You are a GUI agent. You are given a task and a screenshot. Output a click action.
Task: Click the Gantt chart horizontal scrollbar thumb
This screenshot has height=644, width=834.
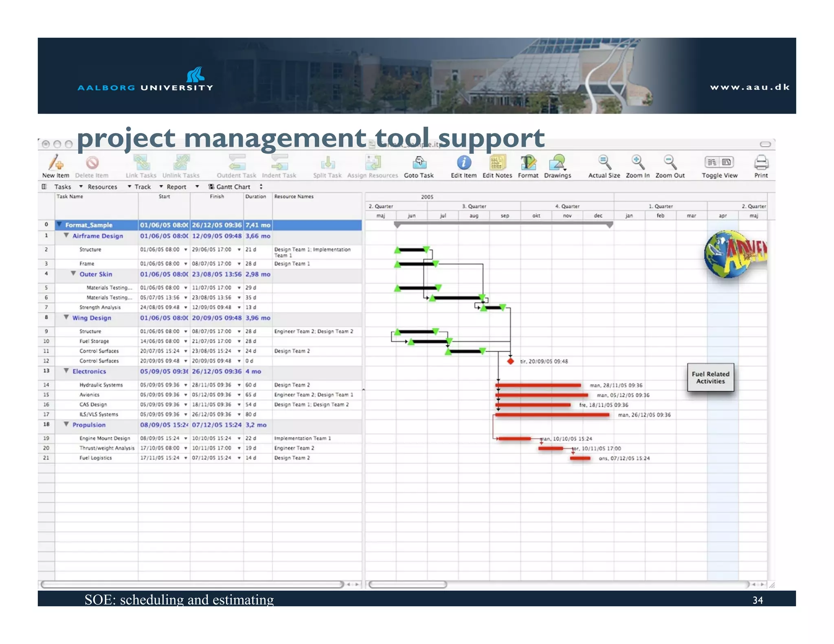click(x=408, y=585)
